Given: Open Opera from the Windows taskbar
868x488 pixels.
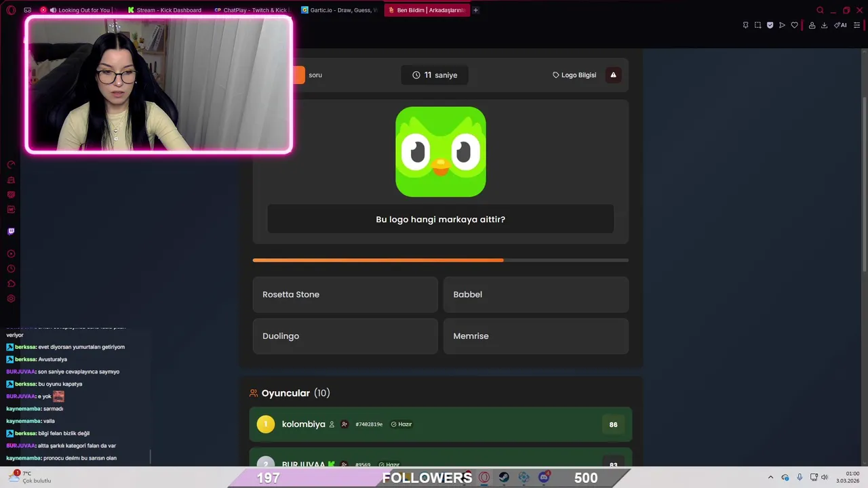Looking at the screenshot, I should click(x=484, y=477).
